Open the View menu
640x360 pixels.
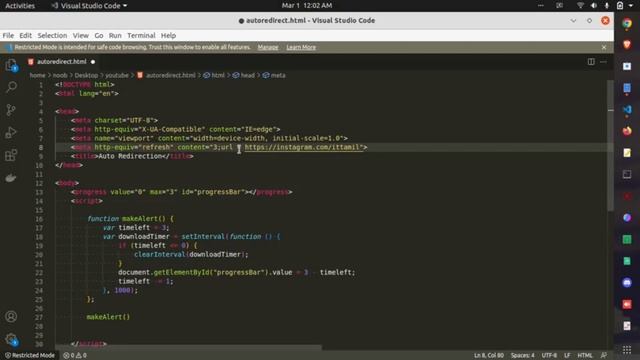(x=81, y=36)
